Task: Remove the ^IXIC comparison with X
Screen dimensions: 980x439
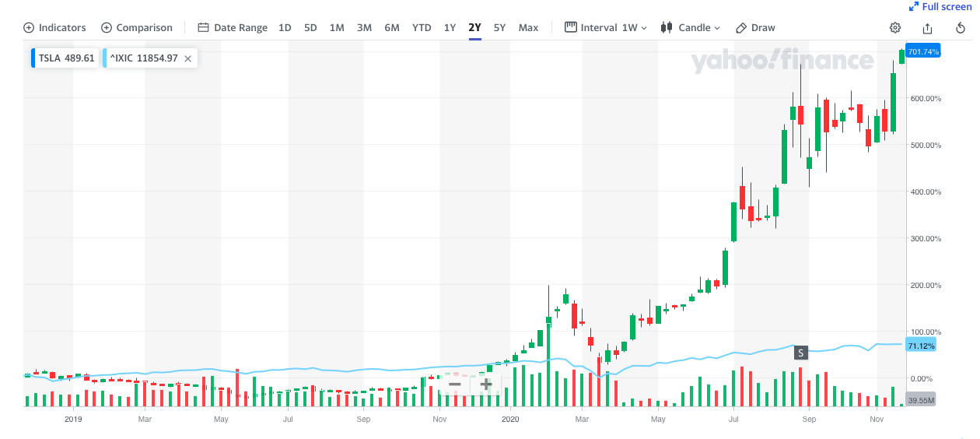Action: 187,58
